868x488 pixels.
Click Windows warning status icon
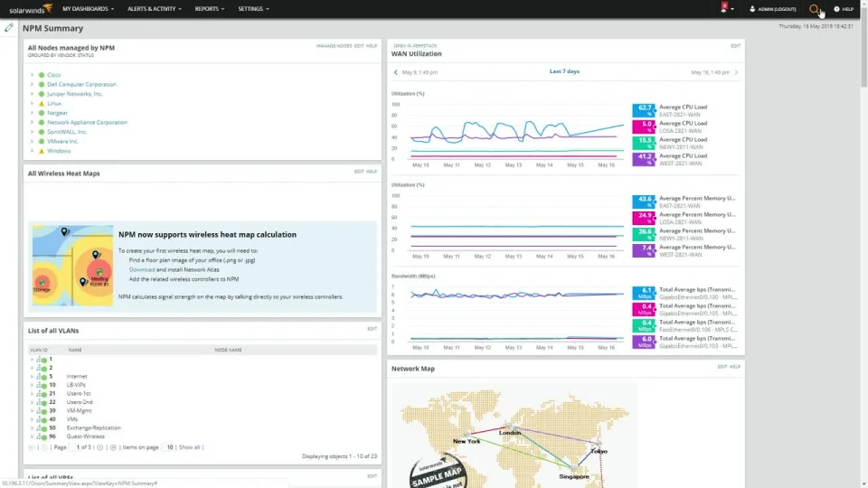click(x=42, y=151)
